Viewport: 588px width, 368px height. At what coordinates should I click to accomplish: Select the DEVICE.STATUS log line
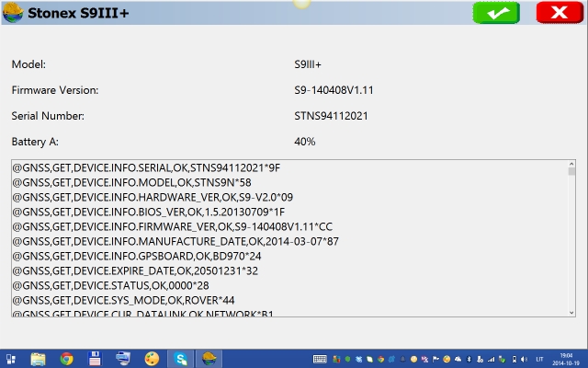pyautogui.click(x=110, y=285)
